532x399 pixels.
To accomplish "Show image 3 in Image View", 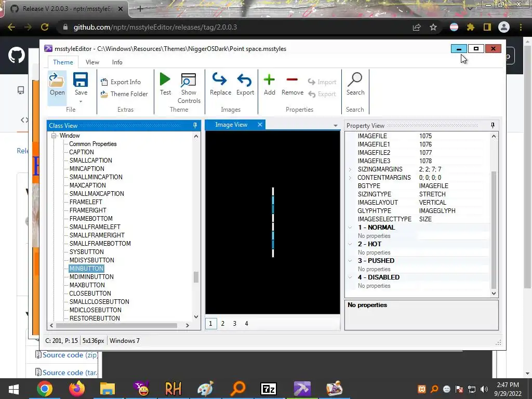I will (x=234, y=324).
